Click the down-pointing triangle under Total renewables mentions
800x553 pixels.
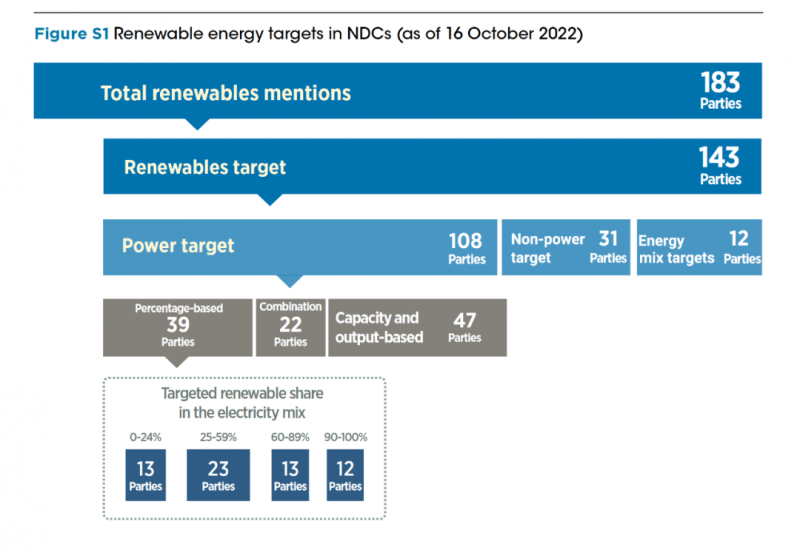(198, 124)
